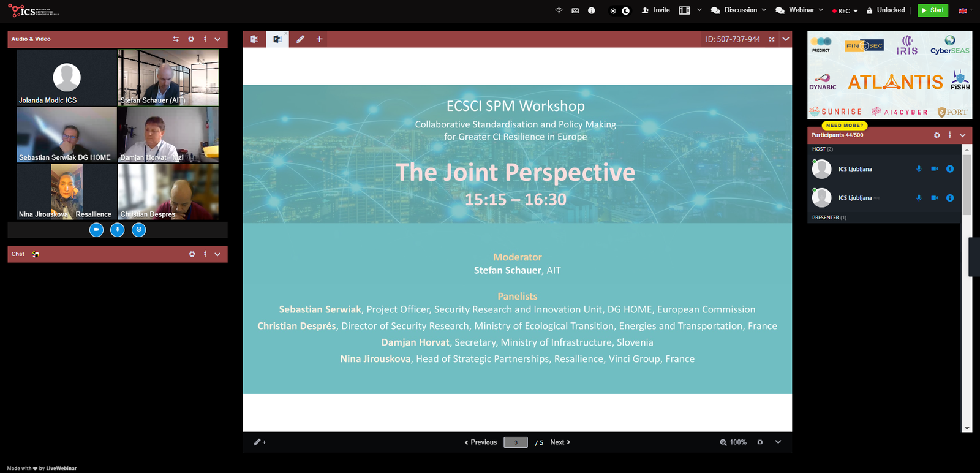Start the webinar with green Start button
980x473 pixels.
click(x=933, y=10)
